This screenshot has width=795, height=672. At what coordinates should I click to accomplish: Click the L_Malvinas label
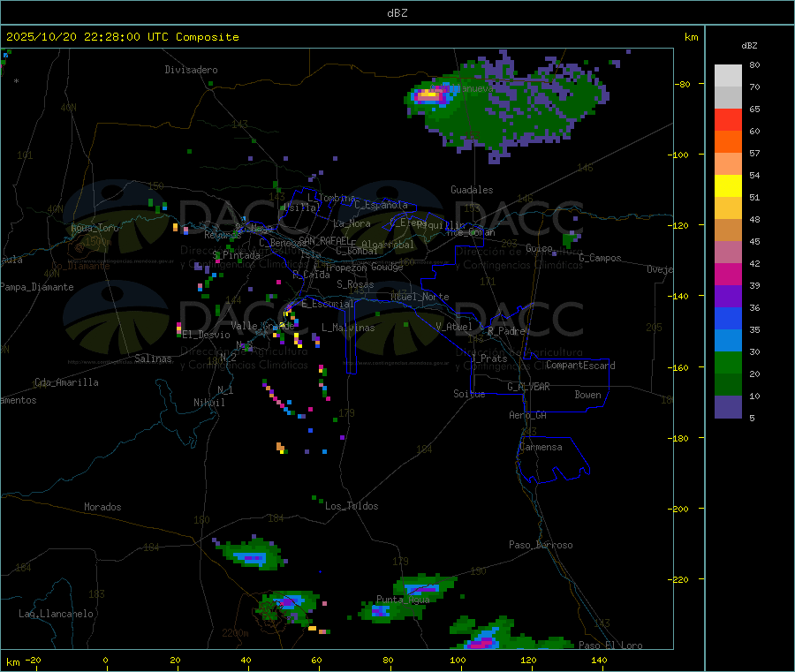pyautogui.click(x=348, y=328)
